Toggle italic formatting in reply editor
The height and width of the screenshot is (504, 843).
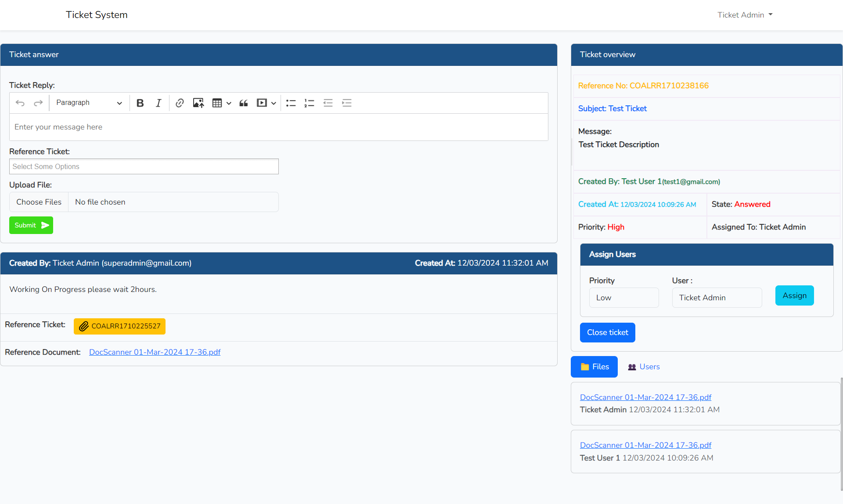click(158, 103)
